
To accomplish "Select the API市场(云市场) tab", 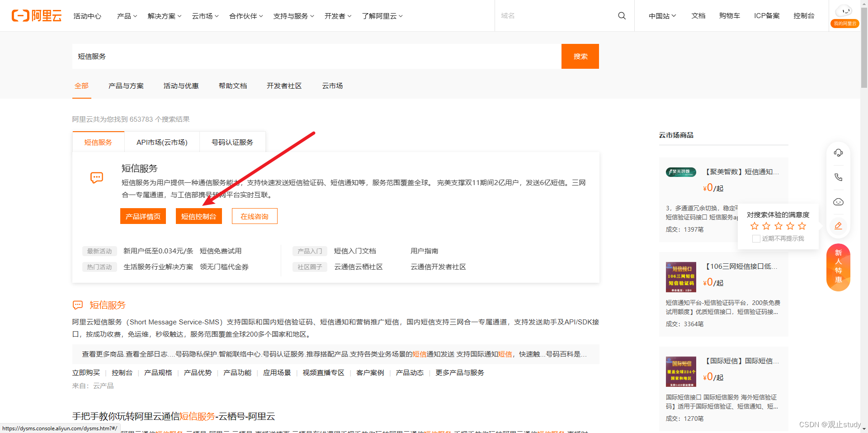I will click(x=162, y=142).
